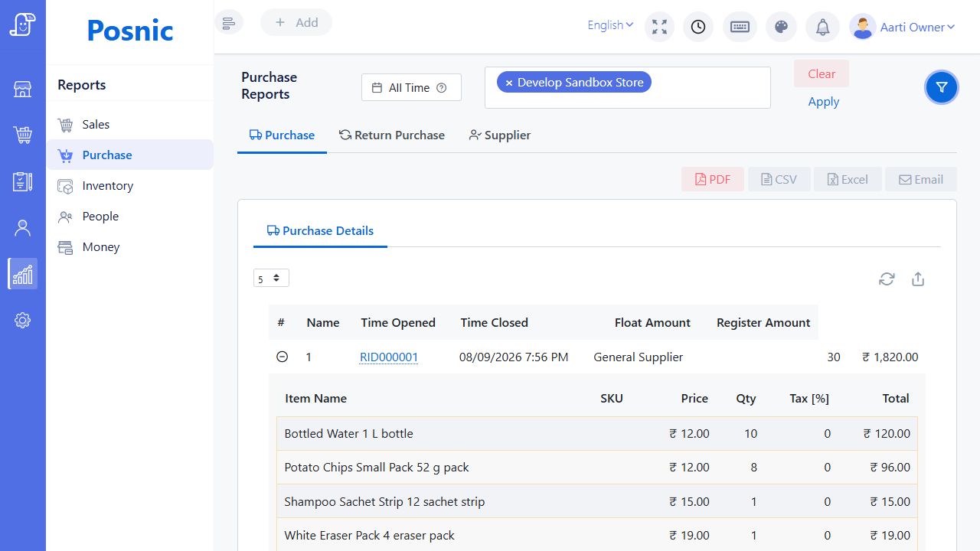Remove Develop Sandbox Store tag
Image resolution: width=980 pixels, height=551 pixels.
[509, 83]
